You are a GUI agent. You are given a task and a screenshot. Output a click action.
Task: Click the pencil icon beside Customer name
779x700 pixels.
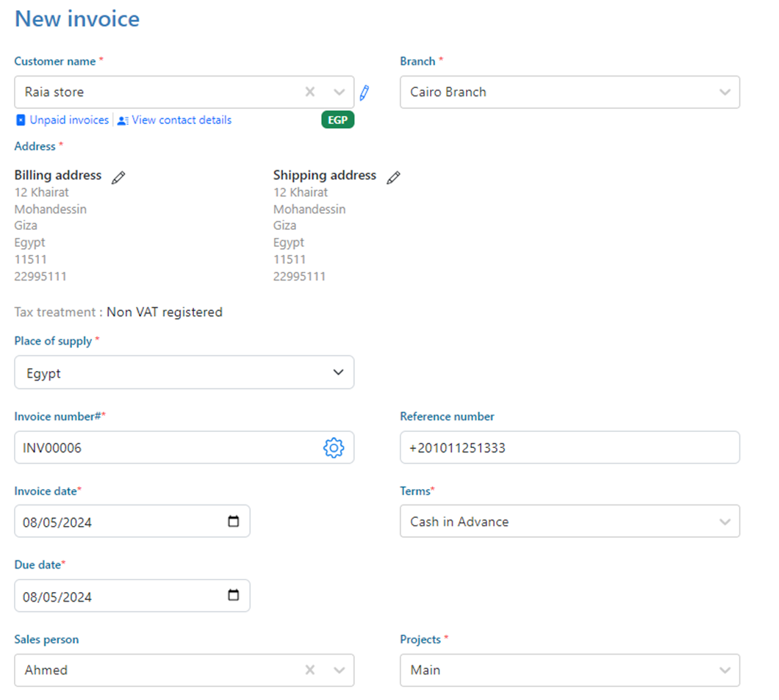click(365, 93)
